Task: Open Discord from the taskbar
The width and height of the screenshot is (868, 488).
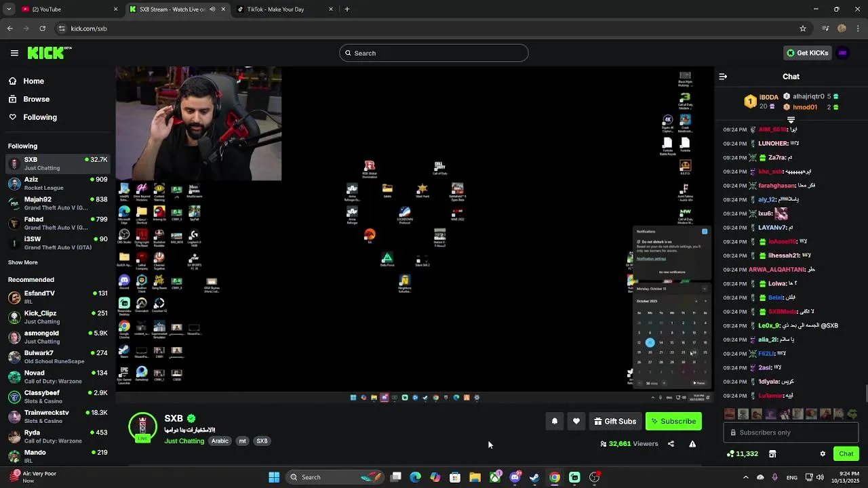Action: click(515, 477)
